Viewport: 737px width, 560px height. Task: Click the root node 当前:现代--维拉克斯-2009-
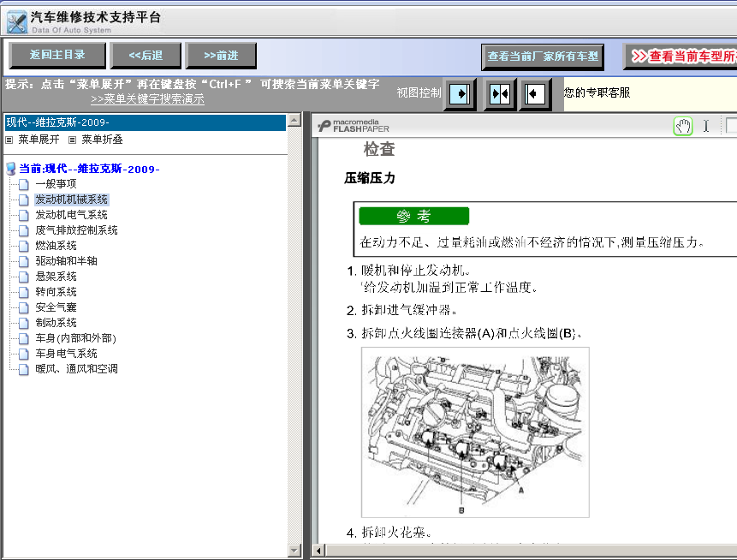89,169
